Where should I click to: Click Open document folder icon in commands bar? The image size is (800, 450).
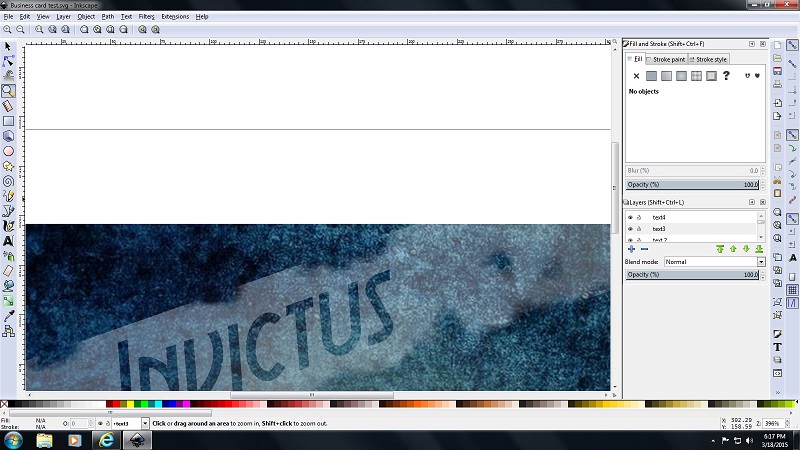777,58
